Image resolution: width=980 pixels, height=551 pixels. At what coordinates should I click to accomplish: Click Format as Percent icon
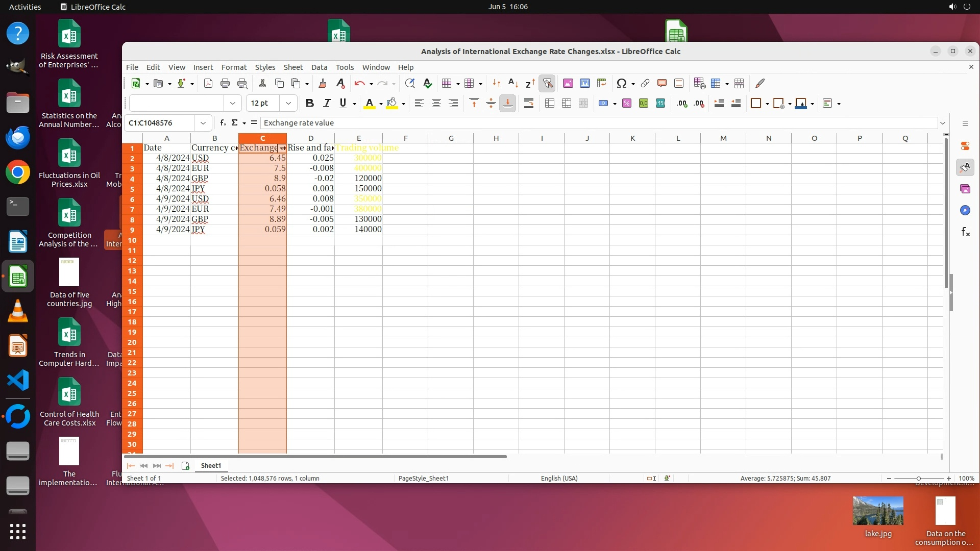(627, 103)
